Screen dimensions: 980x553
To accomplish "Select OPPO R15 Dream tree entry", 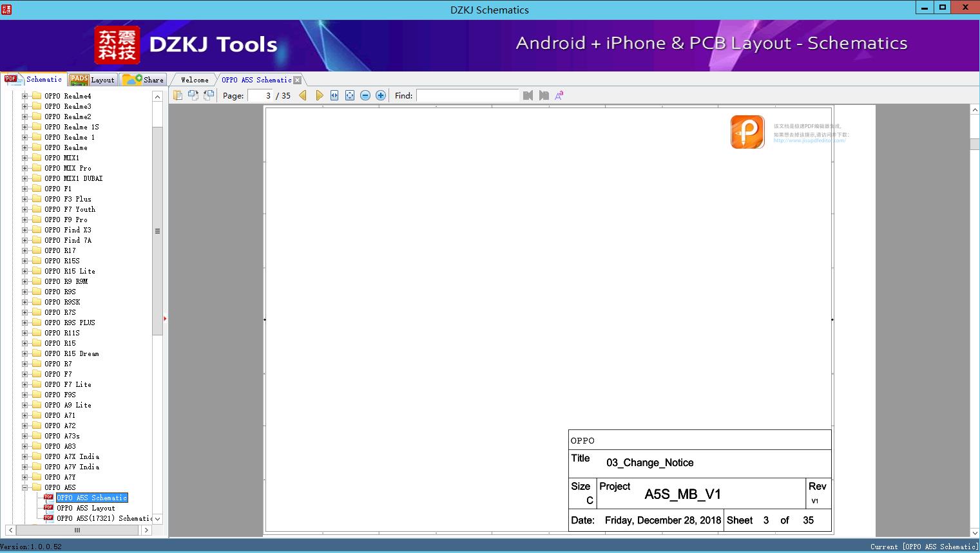I will [x=72, y=353].
